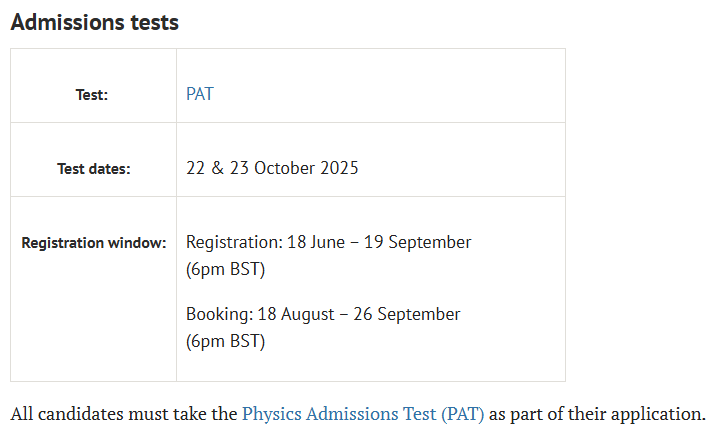Click the word 'Registration:' in the date cell
The width and height of the screenshot is (715, 435).
[233, 242]
